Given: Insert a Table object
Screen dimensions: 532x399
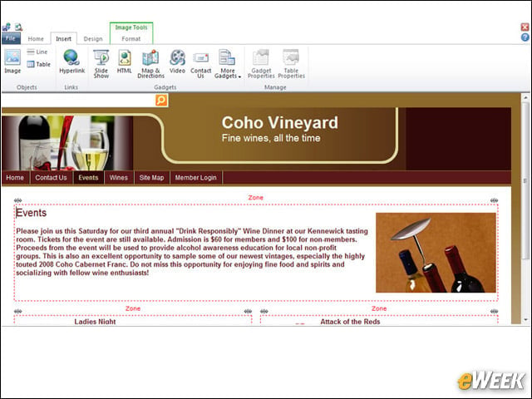Looking at the screenshot, I should click(39, 64).
